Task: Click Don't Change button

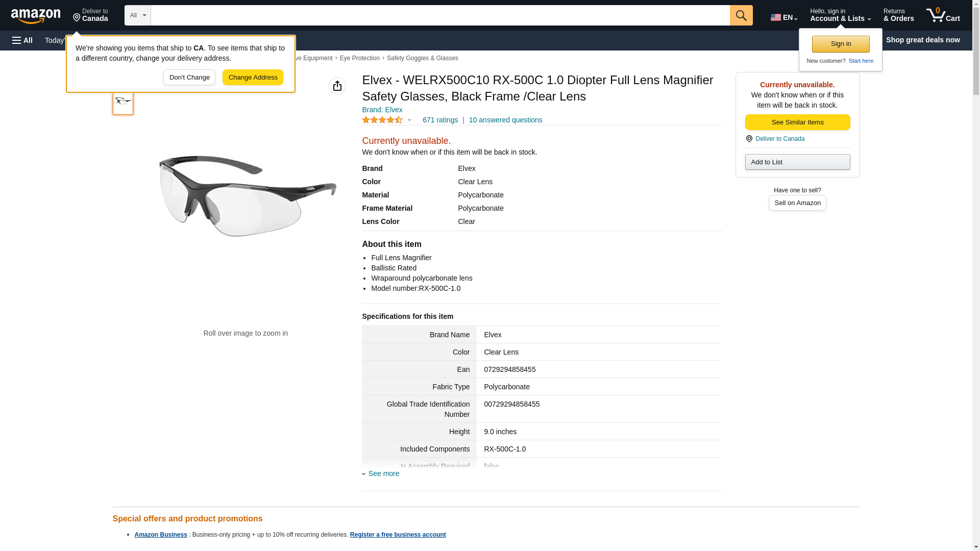Action: pyautogui.click(x=189, y=78)
